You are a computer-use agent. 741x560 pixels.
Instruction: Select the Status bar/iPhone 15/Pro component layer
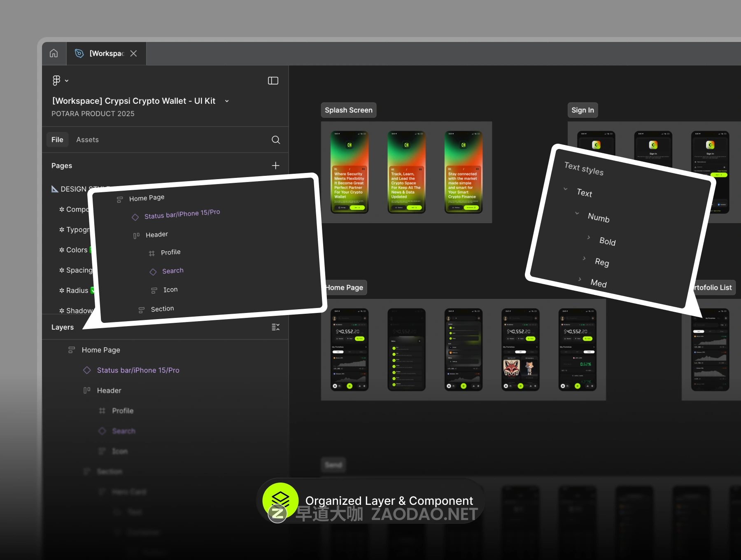[138, 370]
